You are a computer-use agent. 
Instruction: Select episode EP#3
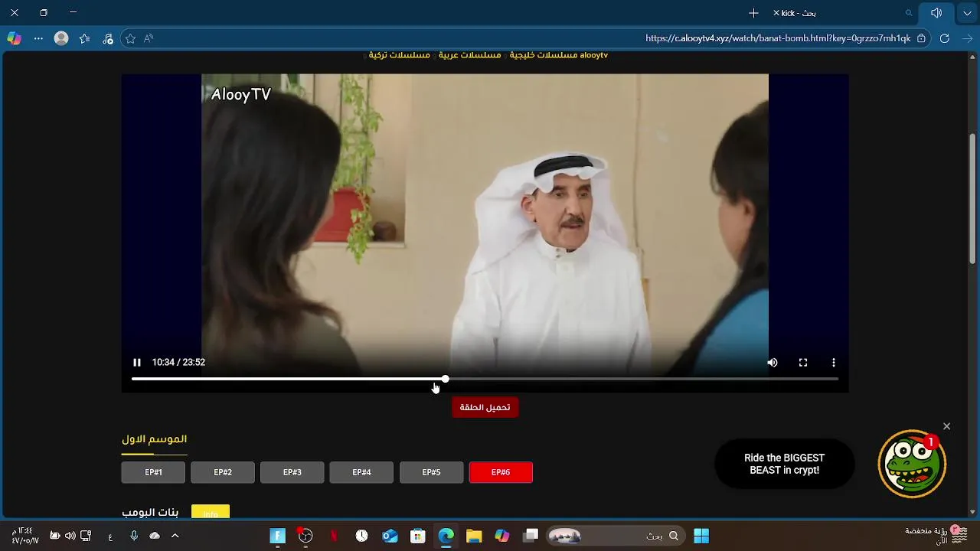click(x=292, y=472)
